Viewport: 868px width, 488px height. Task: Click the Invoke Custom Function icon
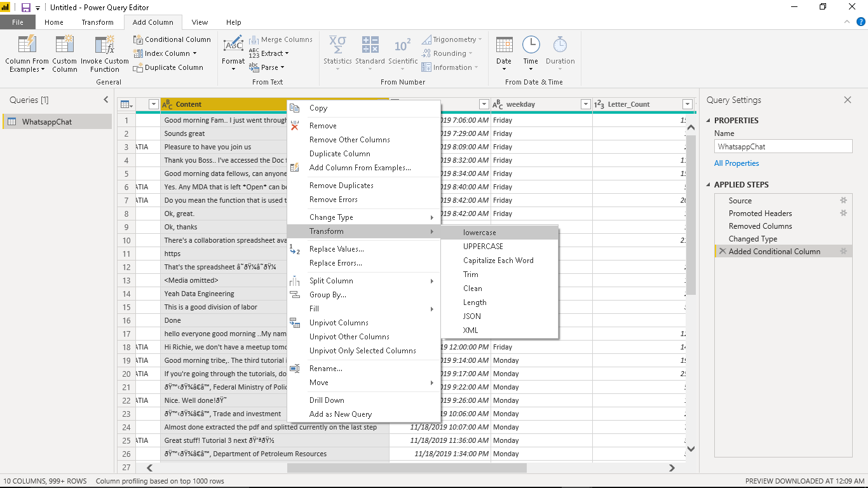(x=104, y=45)
